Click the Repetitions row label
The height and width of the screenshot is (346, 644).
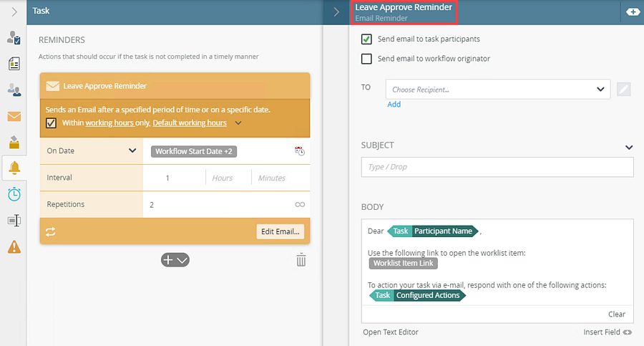[x=65, y=204]
